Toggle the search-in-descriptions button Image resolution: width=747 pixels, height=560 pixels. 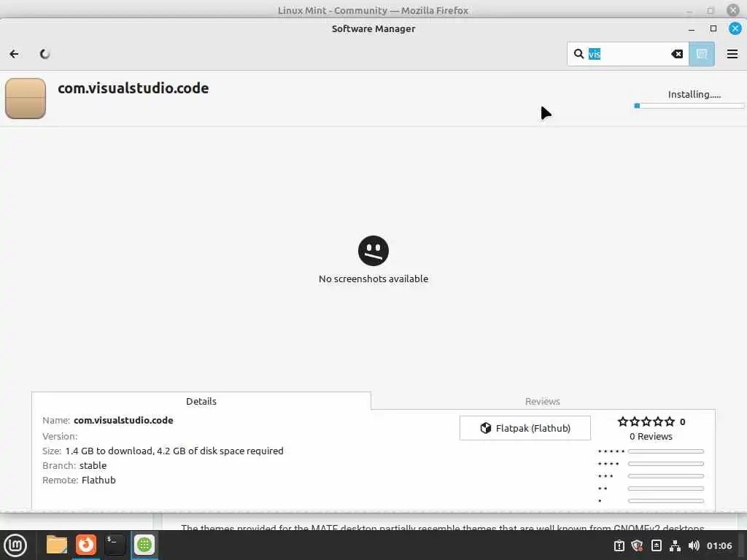702,54
